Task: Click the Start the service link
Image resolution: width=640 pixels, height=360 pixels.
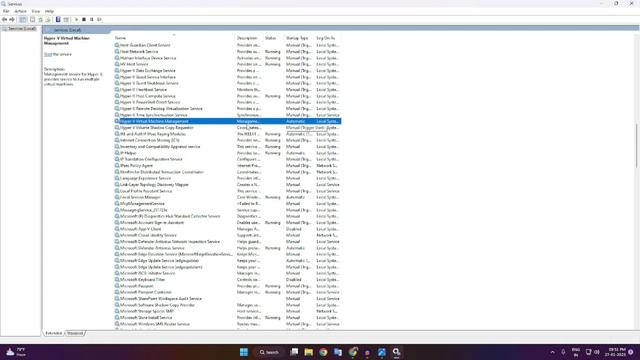Action: [x=48, y=54]
